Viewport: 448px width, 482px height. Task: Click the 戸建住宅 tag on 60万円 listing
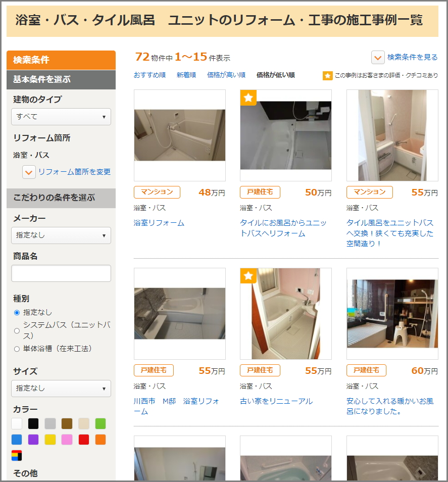[x=366, y=370]
